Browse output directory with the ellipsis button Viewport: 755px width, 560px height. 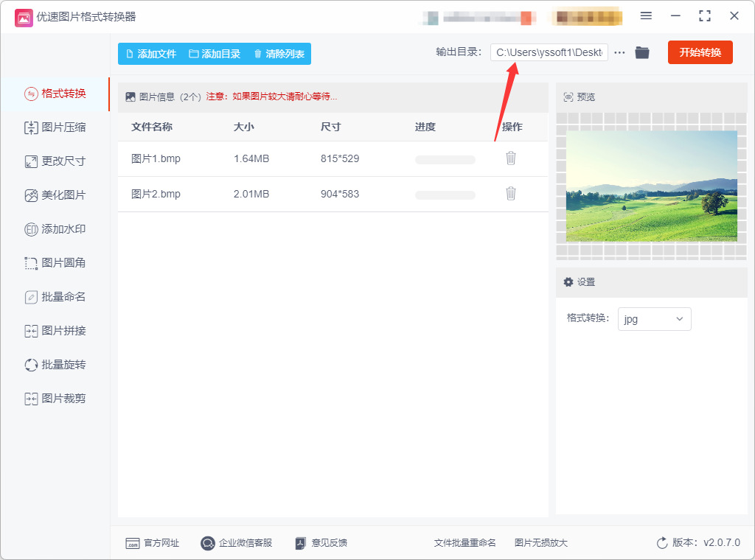point(619,52)
